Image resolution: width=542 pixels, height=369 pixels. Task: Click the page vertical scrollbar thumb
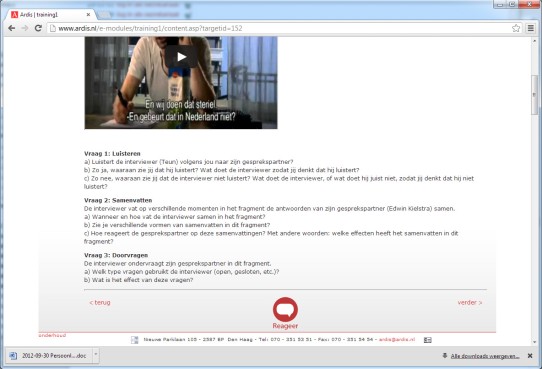[x=535, y=95]
